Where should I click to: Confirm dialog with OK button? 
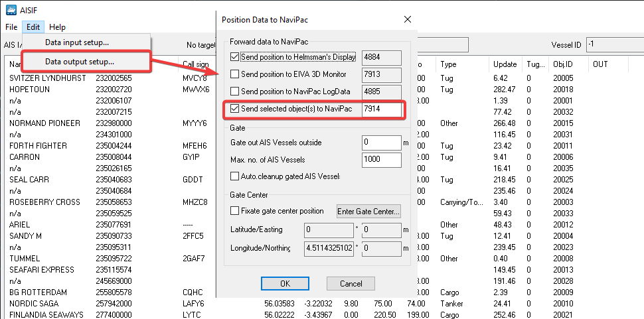pos(285,283)
